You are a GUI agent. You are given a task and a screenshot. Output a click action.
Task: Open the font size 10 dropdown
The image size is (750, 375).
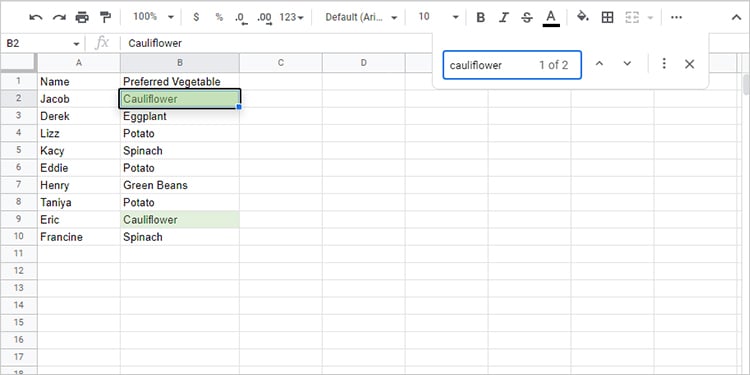pos(438,17)
